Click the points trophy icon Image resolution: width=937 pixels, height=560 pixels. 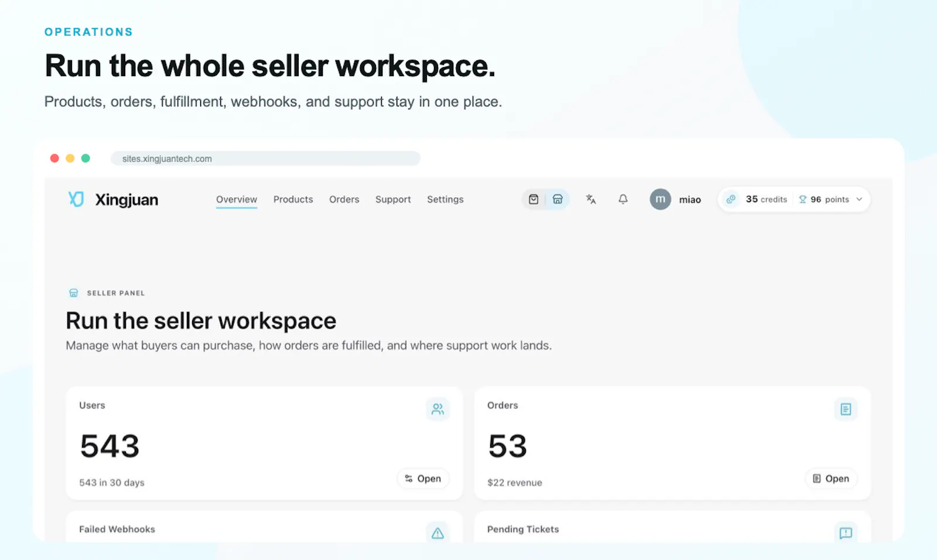(x=803, y=200)
